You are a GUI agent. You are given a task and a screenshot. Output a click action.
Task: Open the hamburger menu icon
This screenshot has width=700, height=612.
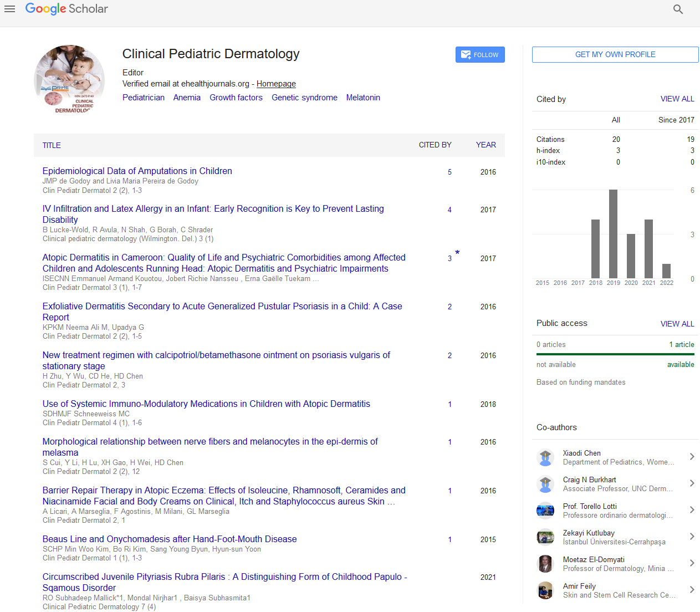(9, 9)
